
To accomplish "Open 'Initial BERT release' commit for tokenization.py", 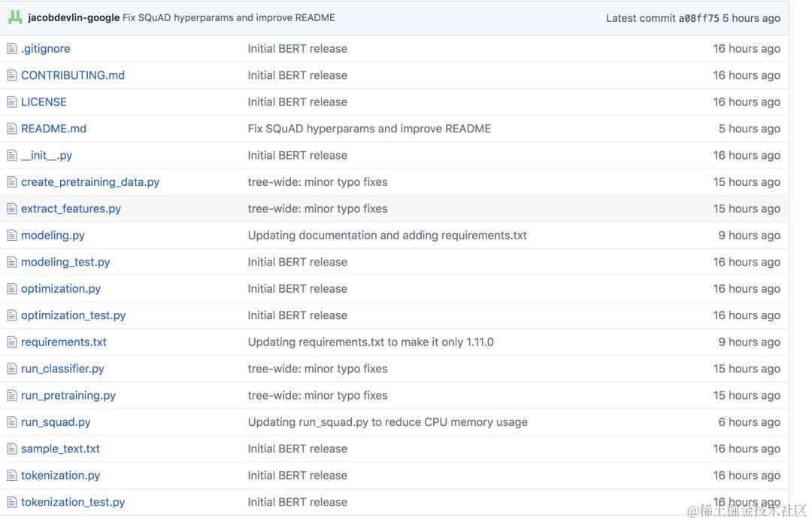I will point(298,476).
